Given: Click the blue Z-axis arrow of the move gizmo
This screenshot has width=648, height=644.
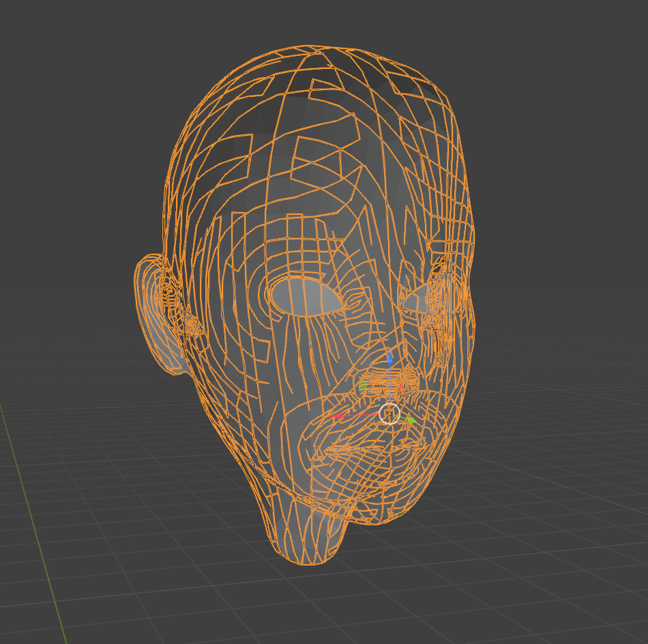Looking at the screenshot, I should pyautogui.click(x=389, y=358).
